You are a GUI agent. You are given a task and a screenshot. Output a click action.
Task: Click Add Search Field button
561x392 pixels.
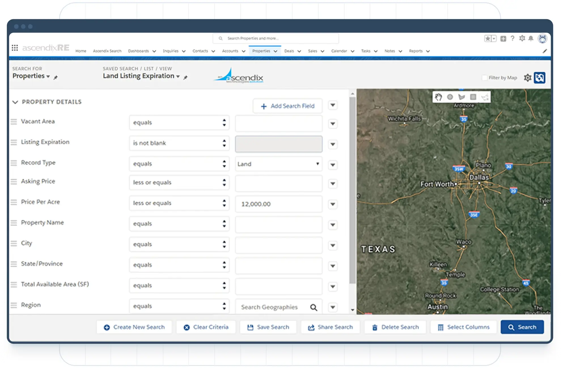click(x=288, y=106)
